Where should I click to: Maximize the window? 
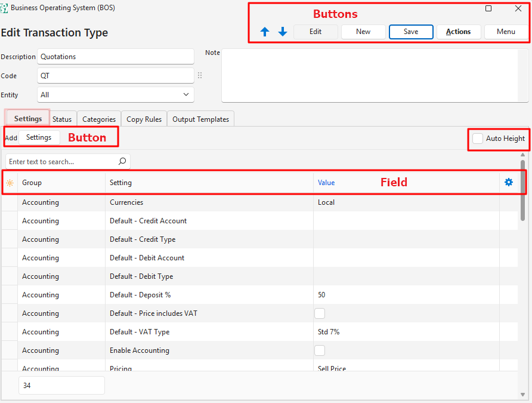488,8
